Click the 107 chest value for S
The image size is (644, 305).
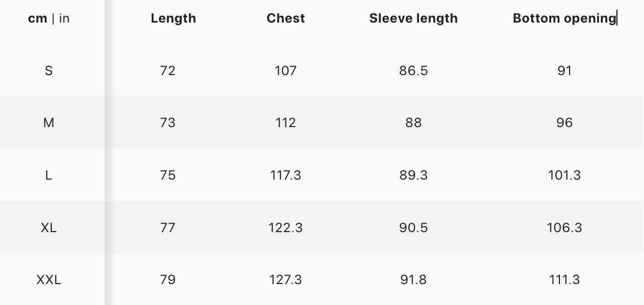coord(286,71)
